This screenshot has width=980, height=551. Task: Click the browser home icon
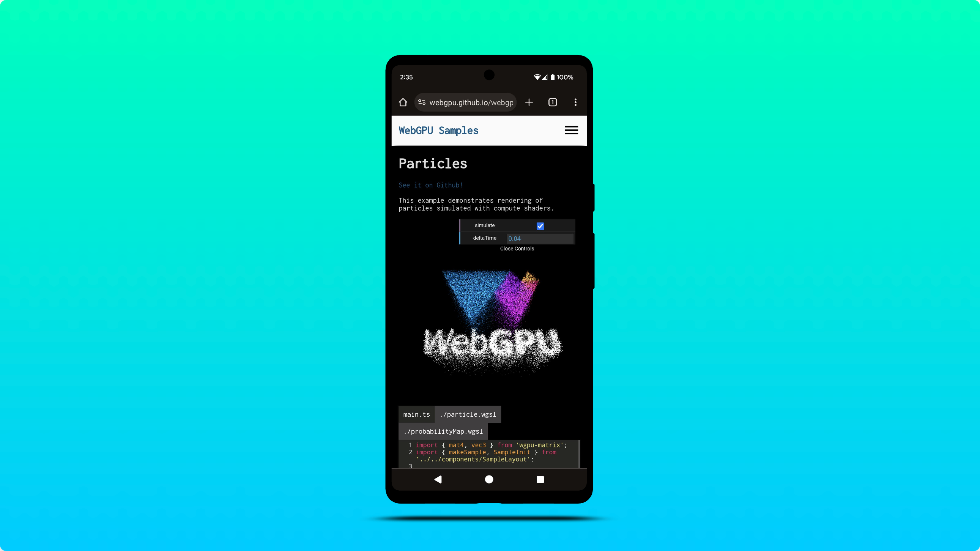pos(403,102)
